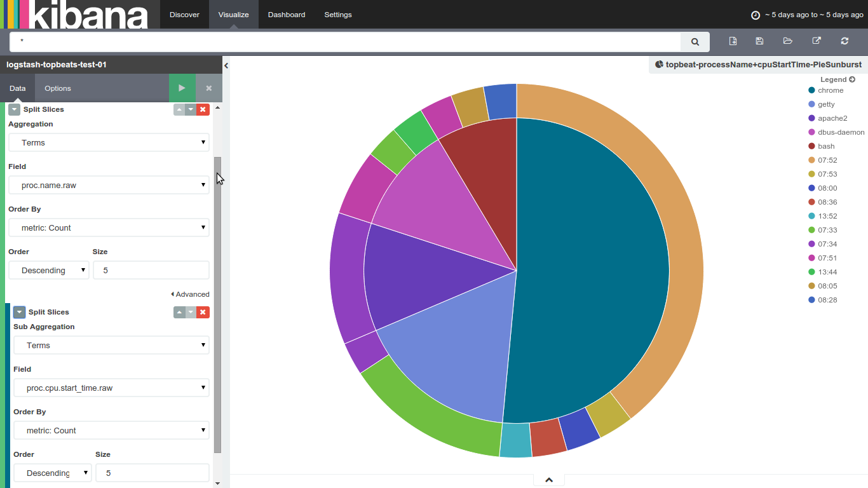
Task: Expand the Advanced options link
Action: click(x=190, y=294)
